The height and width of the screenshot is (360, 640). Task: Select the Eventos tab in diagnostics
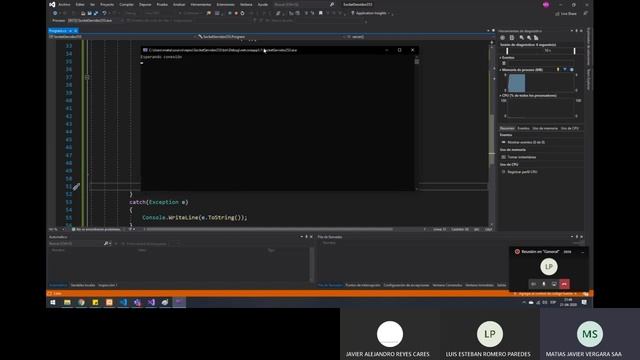tap(523, 128)
